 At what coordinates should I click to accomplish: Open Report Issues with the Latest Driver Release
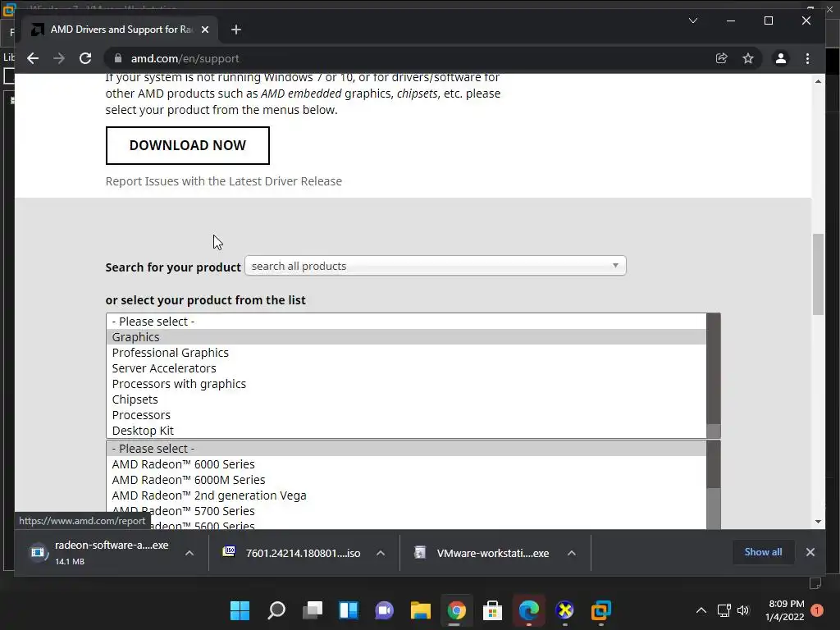[223, 181]
